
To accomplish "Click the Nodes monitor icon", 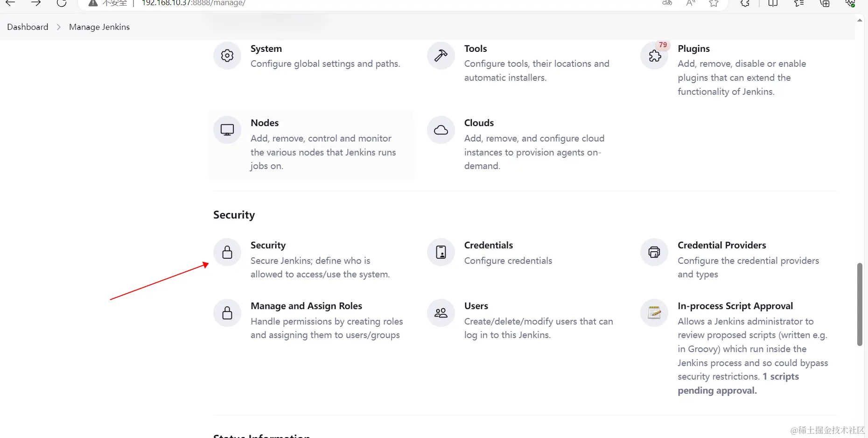I will tap(227, 130).
